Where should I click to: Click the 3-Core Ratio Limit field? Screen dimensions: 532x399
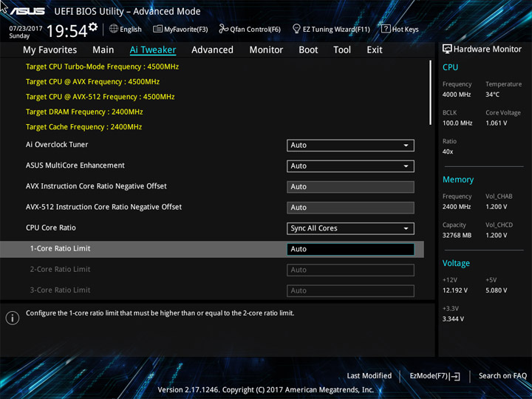350,291
